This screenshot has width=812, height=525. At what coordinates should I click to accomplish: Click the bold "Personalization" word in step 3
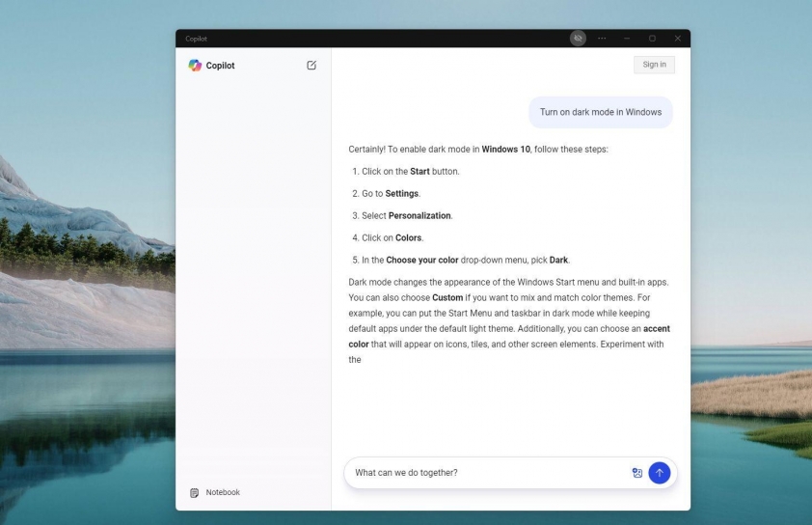click(420, 216)
